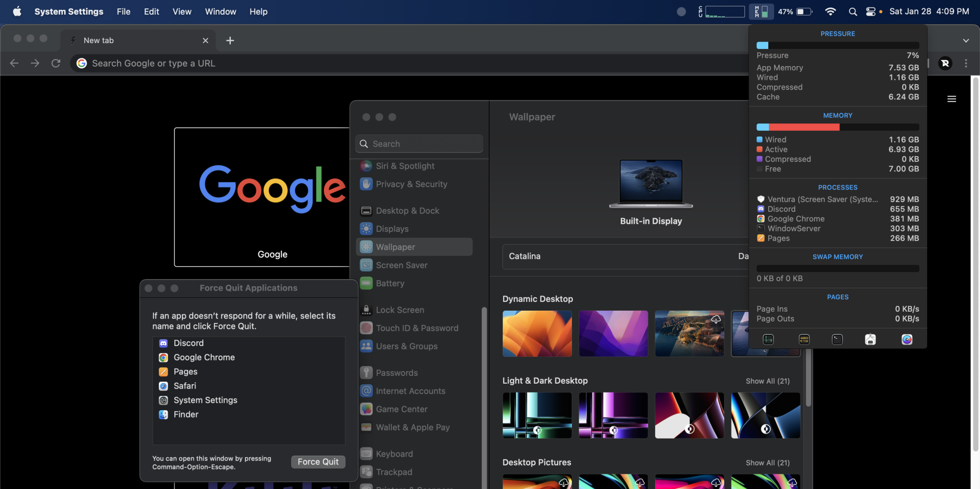Show all Light & Dark Desktop wallpapers
This screenshot has height=489, width=980.
coord(767,381)
